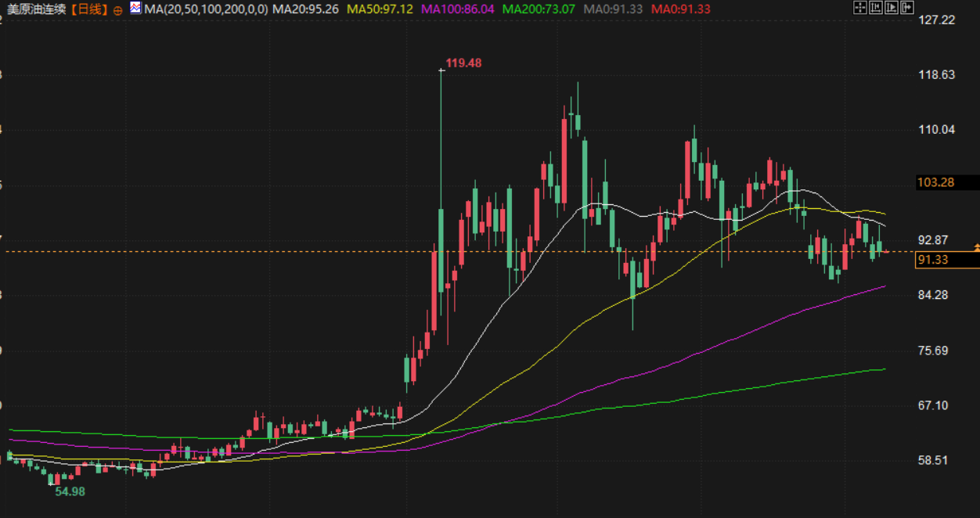Click the 美原油连续 contract name
Image resolution: width=980 pixels, height=518 pixels.
[x=36, y=9]
